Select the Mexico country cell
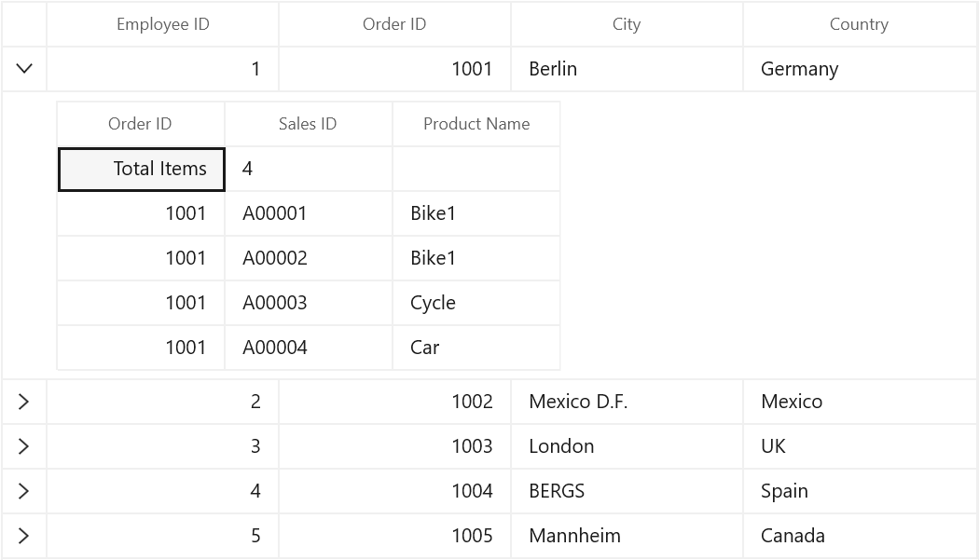This screenshot has height=560, width=979. click(860, 402)
